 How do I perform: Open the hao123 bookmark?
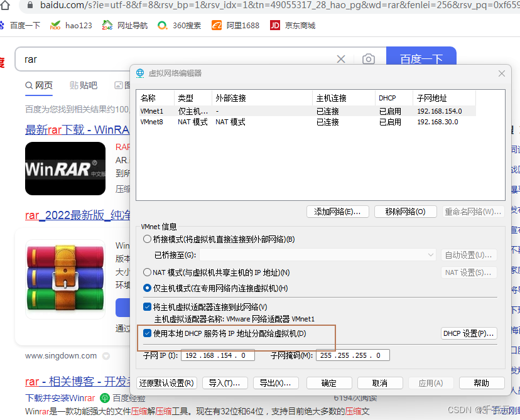click(70, 26)
